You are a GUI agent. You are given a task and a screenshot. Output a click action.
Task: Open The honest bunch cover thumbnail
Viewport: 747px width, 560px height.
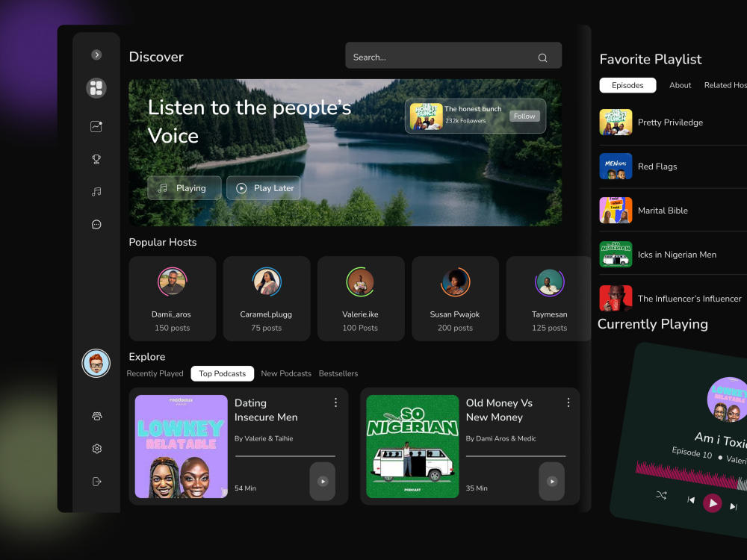tap(426, 116)
